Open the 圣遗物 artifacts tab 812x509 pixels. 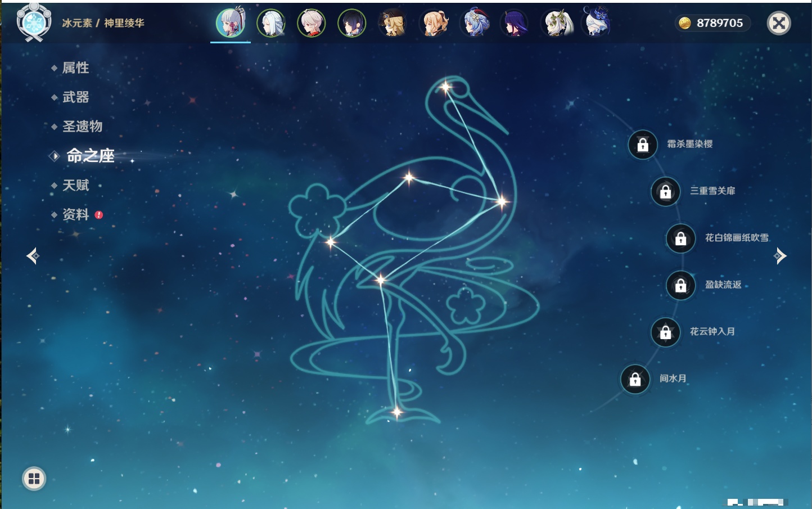(82, 127)
